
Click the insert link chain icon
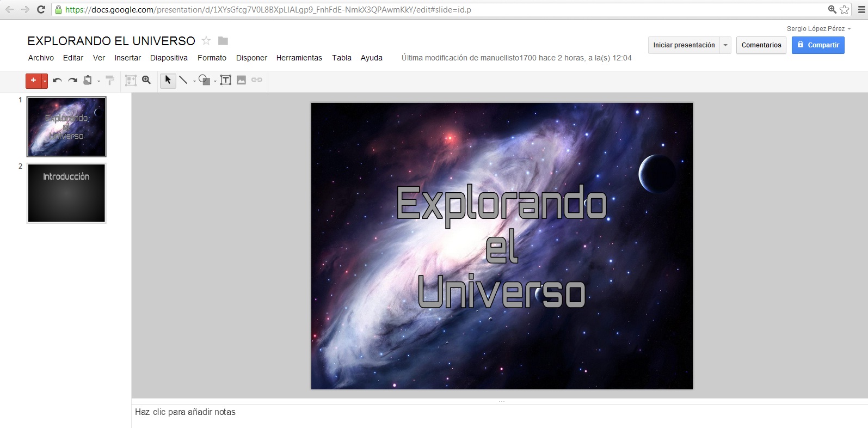click(257, 80)
